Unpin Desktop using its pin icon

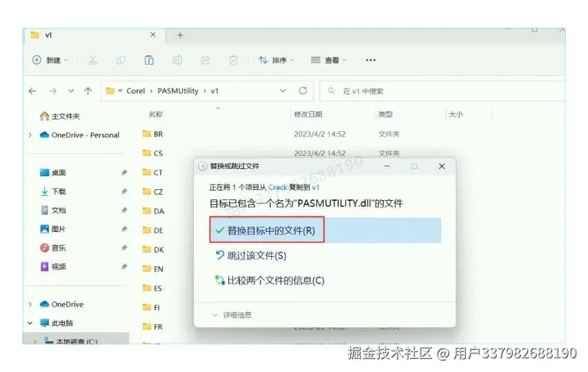pos(124,173)
